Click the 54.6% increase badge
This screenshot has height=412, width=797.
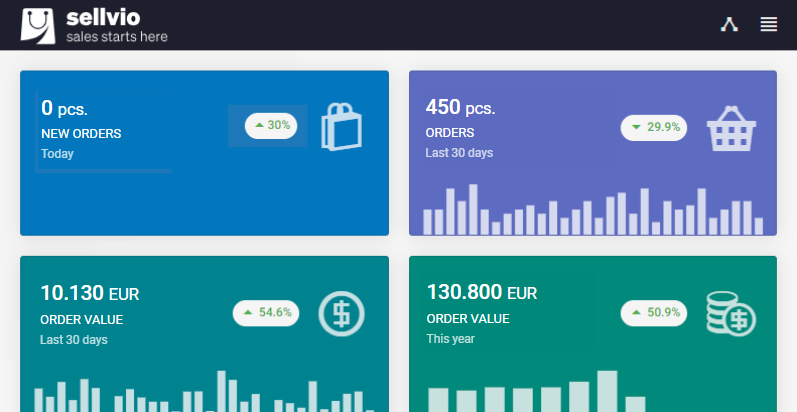point(266,313)
